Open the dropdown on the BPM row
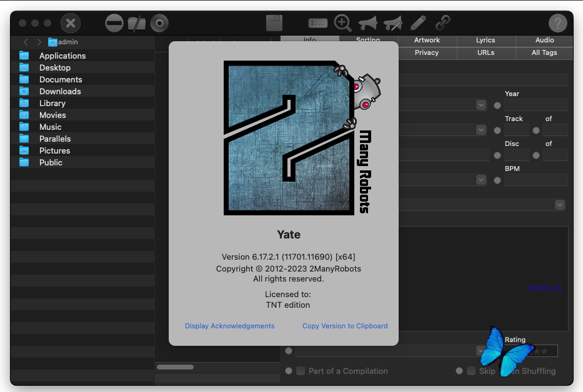Image resolution: width=583 pixels, height=392 pixels. pyautogui.click(x=481, y=180)
